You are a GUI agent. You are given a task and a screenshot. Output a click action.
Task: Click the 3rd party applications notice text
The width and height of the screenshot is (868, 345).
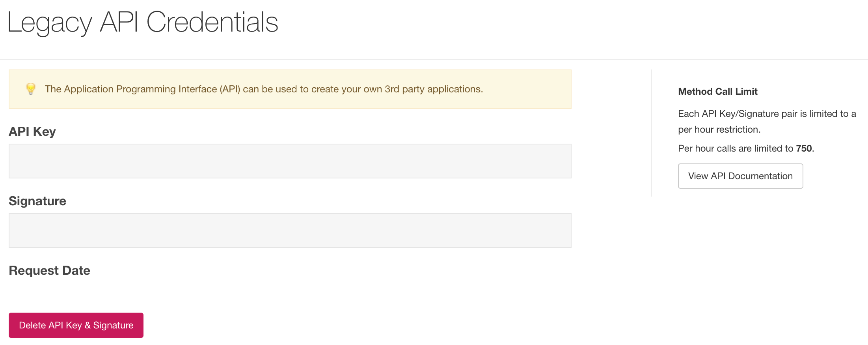(263, 89)
